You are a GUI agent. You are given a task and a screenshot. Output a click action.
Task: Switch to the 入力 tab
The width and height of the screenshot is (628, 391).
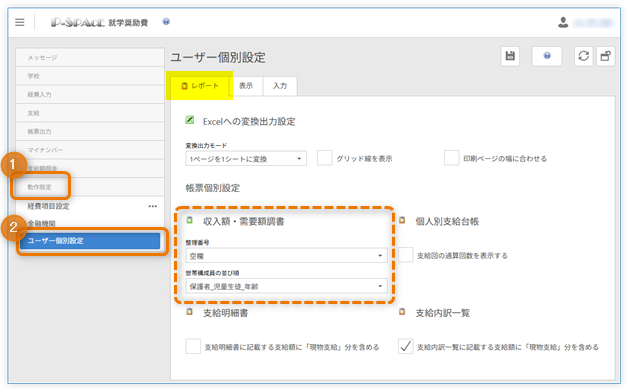(280, 86)
